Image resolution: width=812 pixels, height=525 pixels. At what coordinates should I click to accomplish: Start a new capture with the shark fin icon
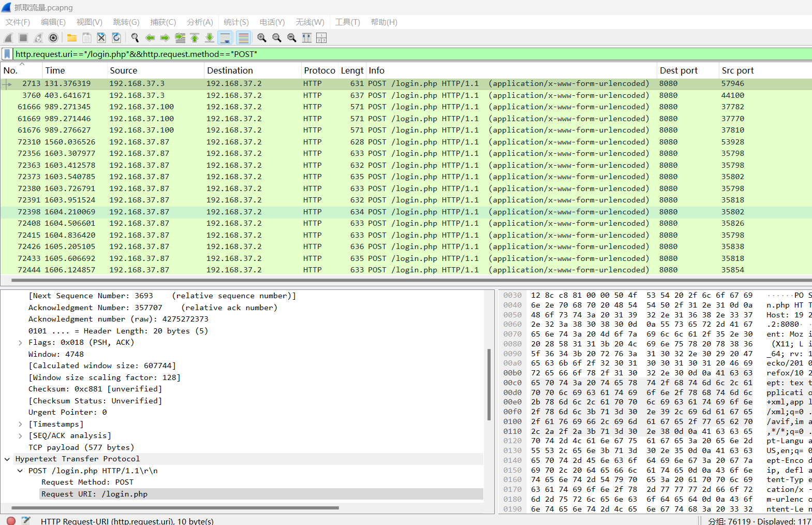(8, 38)
